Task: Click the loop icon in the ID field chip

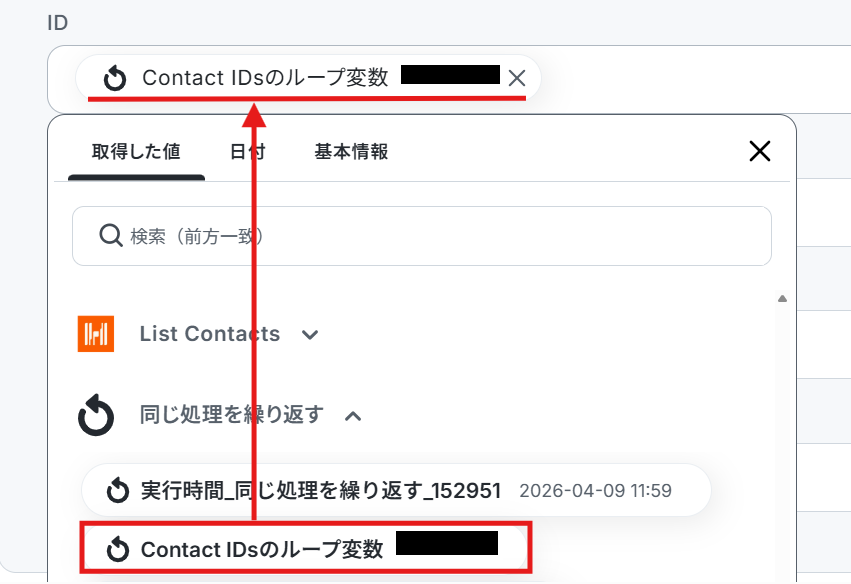Action: (x=115, y=78)
